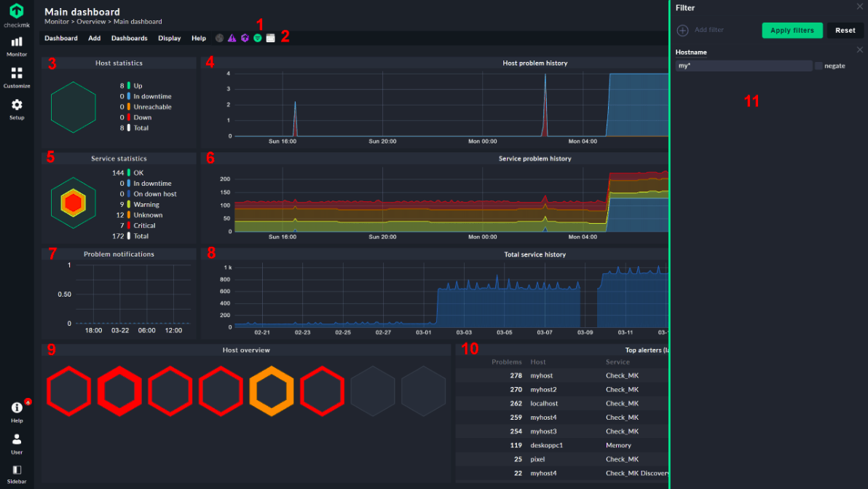Remove the Hostname filter

860,50
